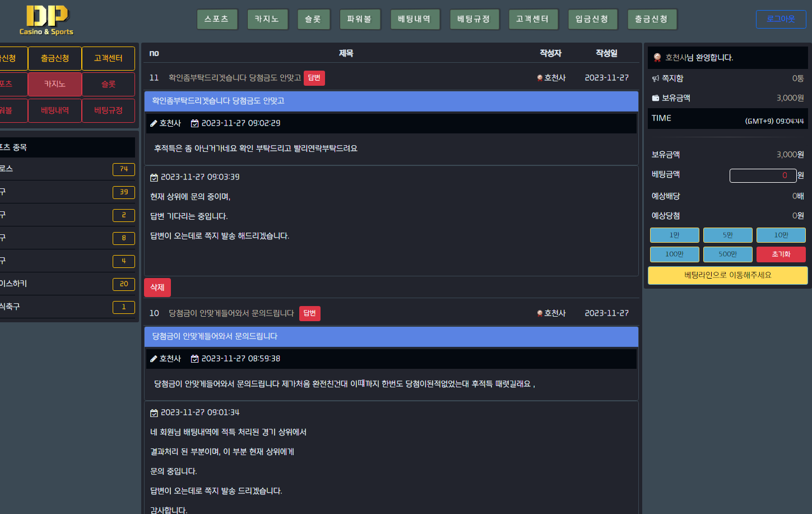
Task: Open the 아이스하키 sports category with 20 count
Action: [67, 284]
